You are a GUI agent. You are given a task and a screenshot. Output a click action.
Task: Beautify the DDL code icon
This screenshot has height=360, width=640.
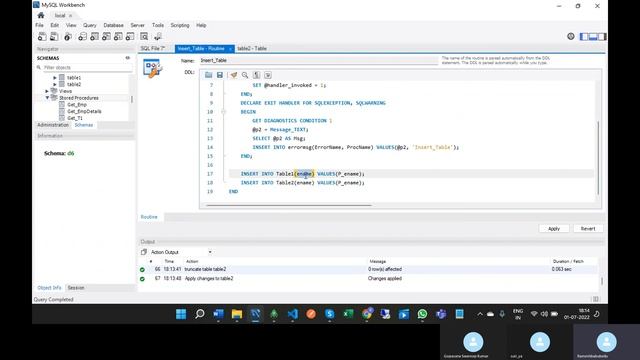[x=233, y=75]
